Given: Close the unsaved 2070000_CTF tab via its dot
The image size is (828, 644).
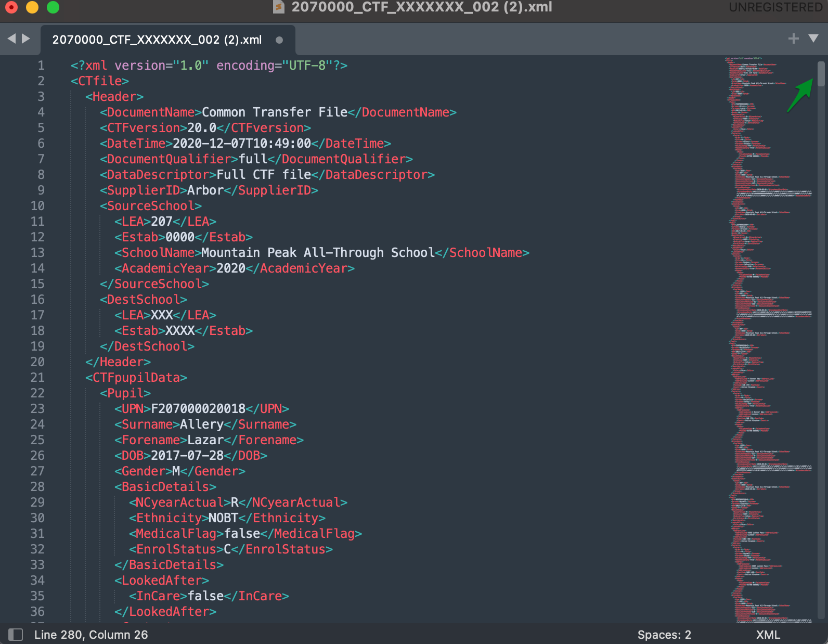Looking at the screenshot, I should pos(279,40).
